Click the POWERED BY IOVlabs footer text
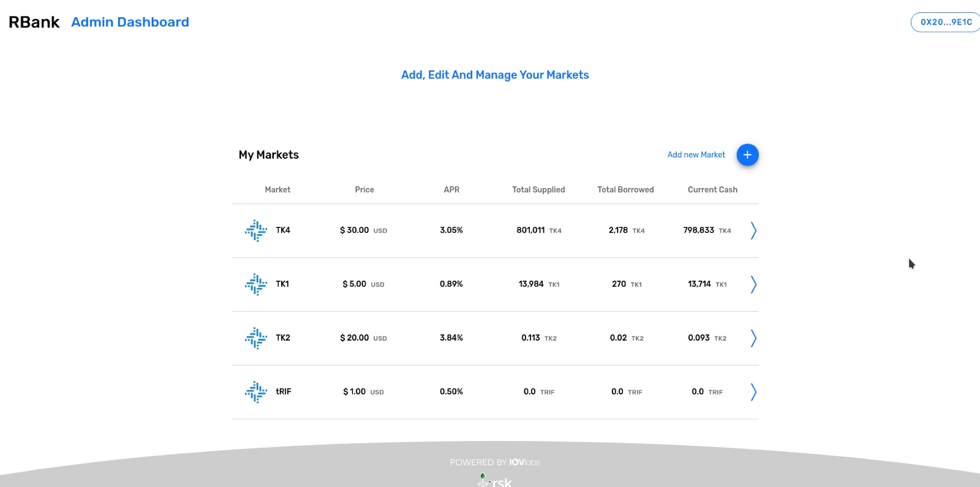This screenshot has height=487, width=980. coord(495,462)
